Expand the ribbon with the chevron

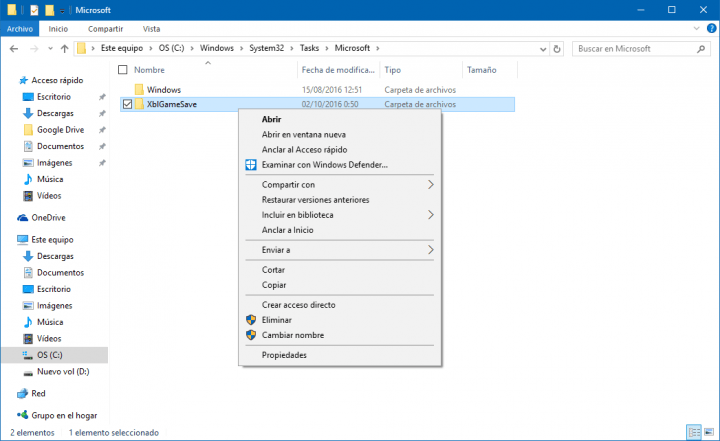pos(696,28)
